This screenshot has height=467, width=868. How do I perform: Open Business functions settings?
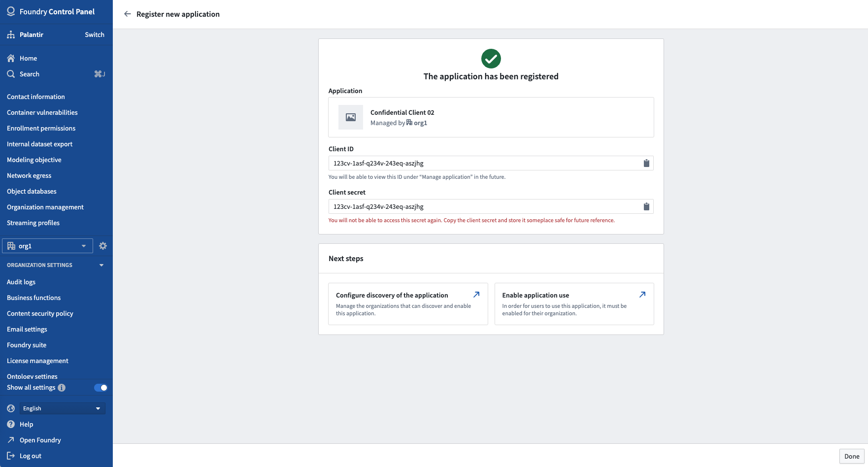coord(34,298)
